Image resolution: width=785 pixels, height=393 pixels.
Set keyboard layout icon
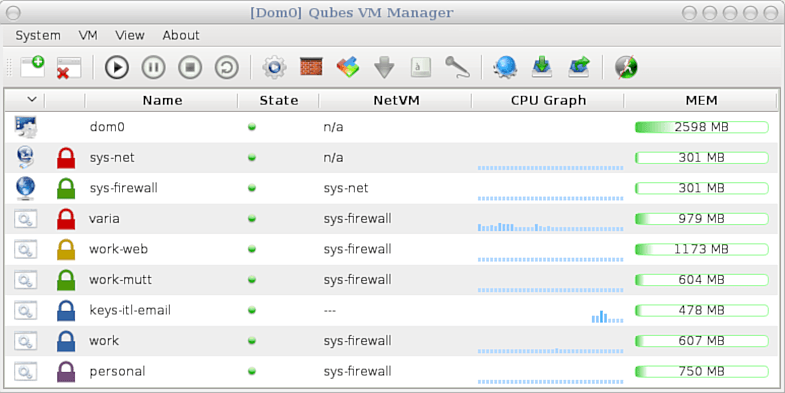coord(421,67)
